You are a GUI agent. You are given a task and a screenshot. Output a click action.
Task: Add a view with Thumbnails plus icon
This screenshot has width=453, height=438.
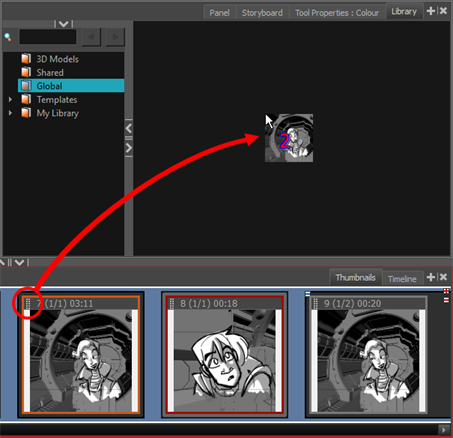pyautogui.click(x=431, y=277)
